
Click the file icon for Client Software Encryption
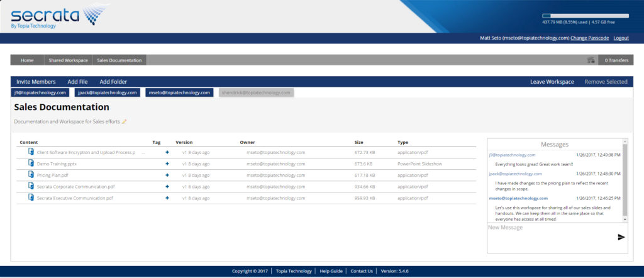click(31, 152)
